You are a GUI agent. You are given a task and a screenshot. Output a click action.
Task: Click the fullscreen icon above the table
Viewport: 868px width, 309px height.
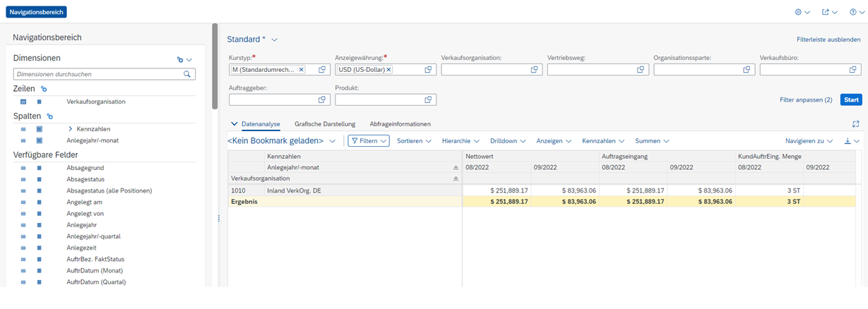[855, 124]
